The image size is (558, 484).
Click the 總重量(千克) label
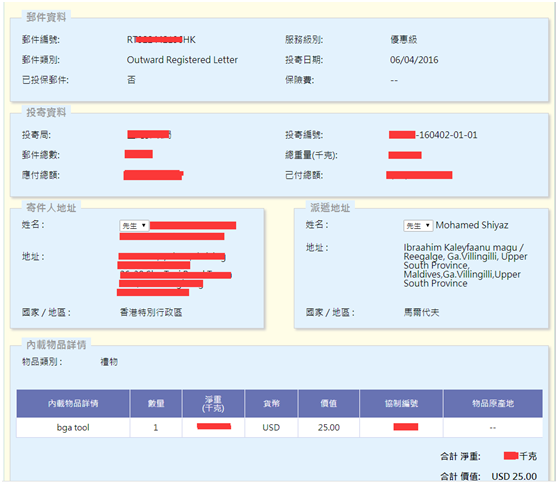point(311,155)
